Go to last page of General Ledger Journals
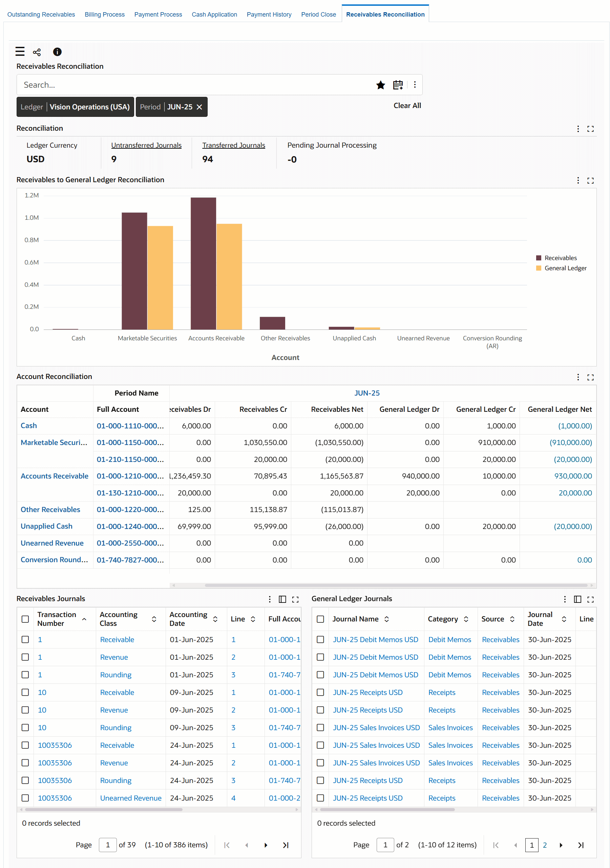610x868 pixels. [x=581, y=845]
